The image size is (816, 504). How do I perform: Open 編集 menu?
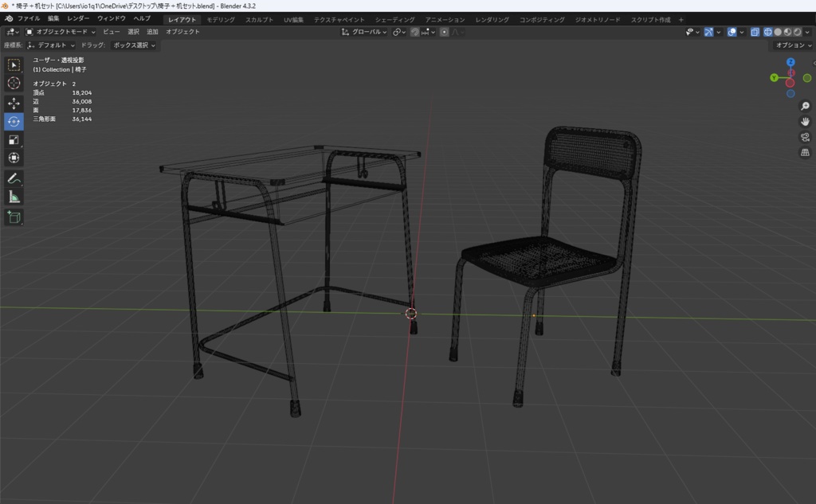53,19
